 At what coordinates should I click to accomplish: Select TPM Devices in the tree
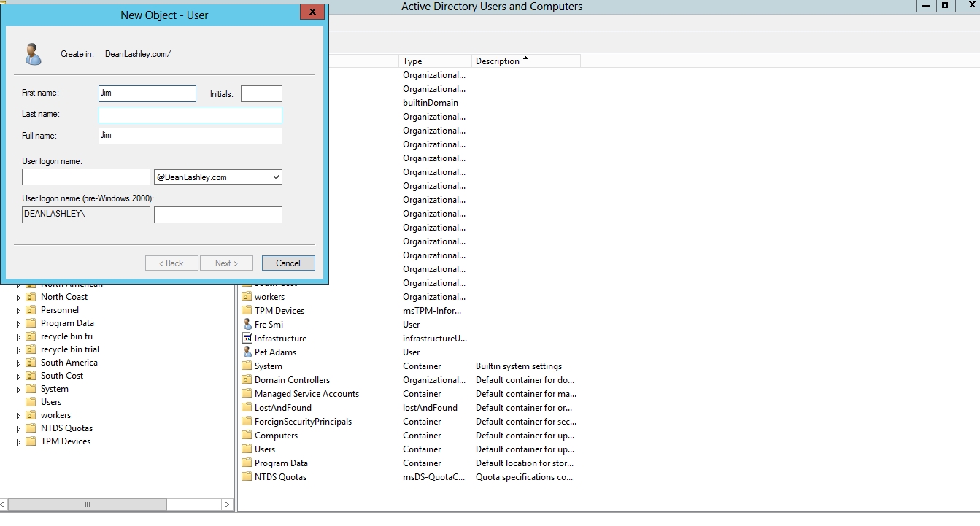tap(66, 441)
